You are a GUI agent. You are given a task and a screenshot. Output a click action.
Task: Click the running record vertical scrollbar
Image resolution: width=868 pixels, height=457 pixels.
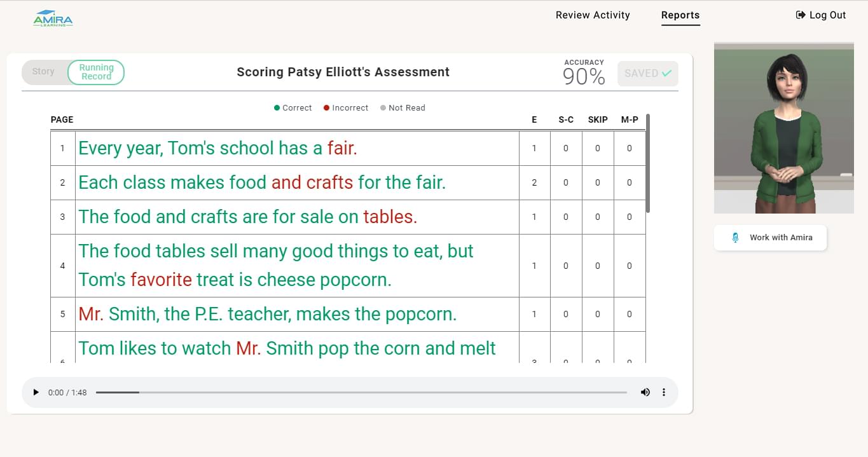648,163
